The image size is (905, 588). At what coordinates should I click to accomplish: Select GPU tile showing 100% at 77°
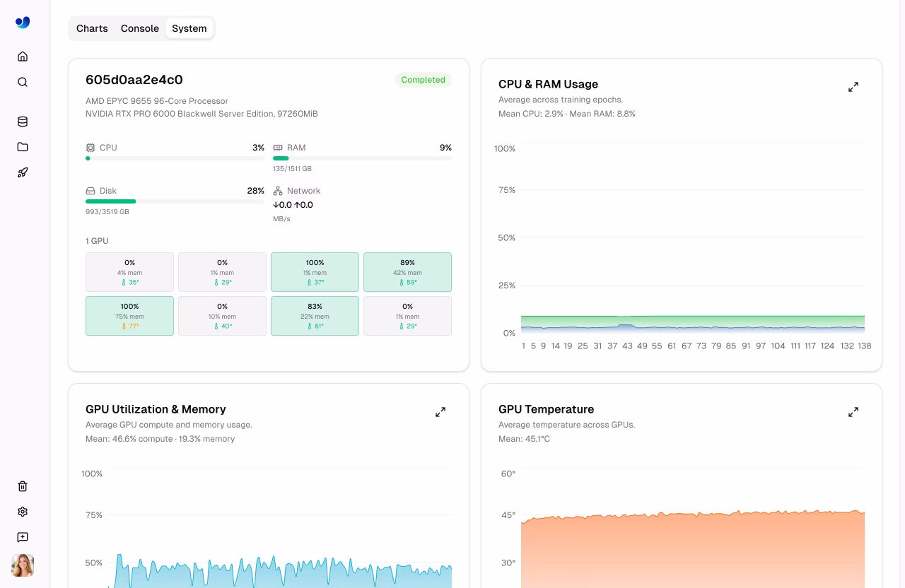(129, 316)
